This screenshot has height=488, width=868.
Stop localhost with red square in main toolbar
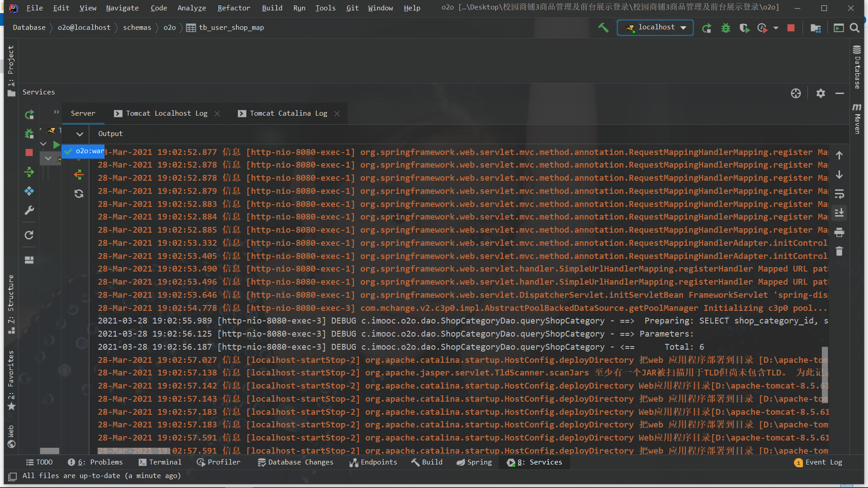click(791, 28)
